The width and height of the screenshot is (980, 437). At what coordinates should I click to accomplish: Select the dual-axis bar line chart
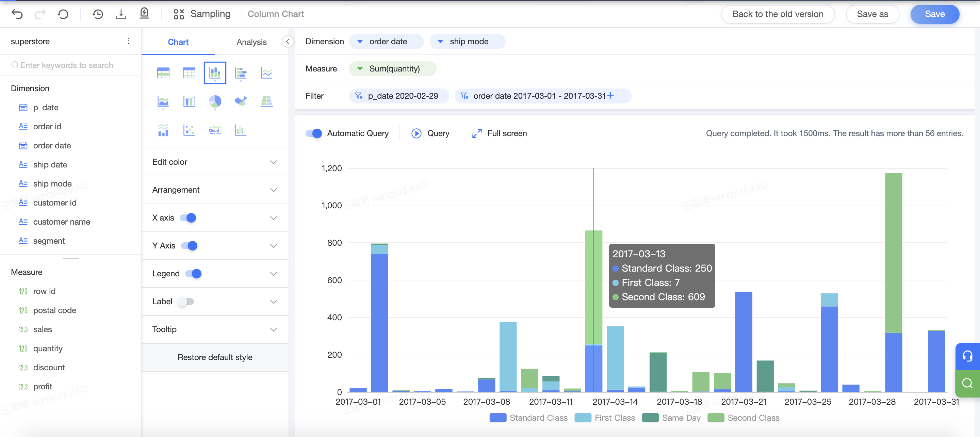pyautogui.click(x=189, y=102)
